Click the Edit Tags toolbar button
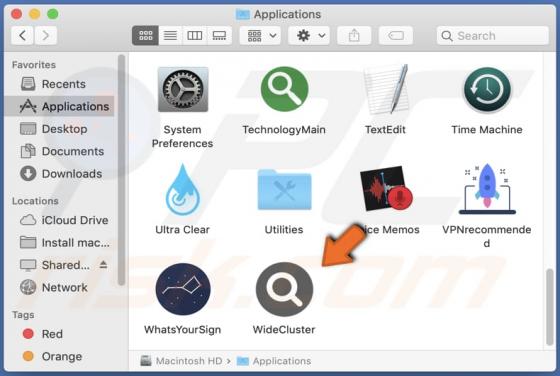The width and height of the screenshot is (560, 376). click(x=396, y=35)
